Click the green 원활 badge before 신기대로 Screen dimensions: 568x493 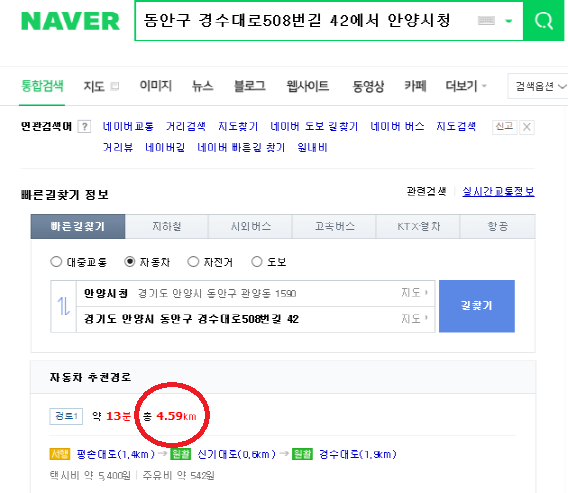click(181, 454)
